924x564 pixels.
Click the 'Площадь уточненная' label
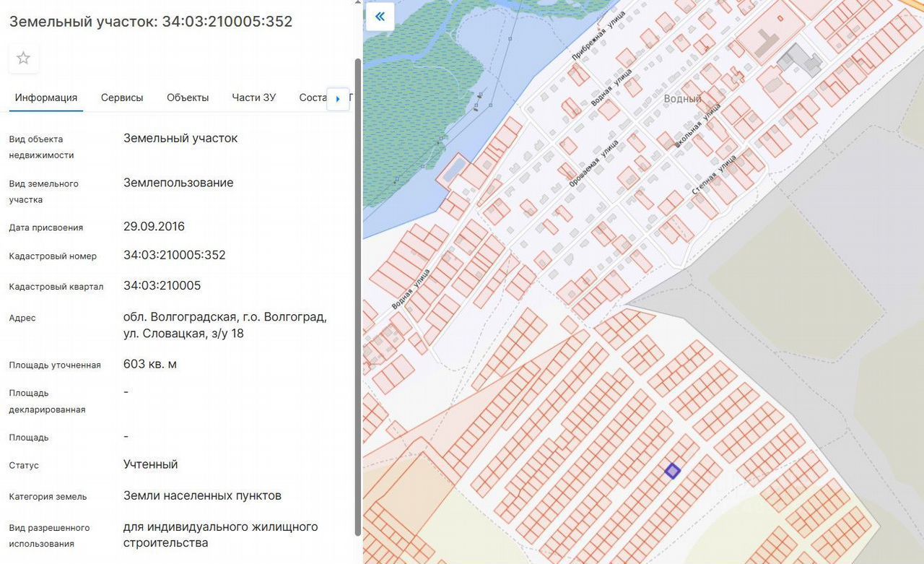(x=55, y=365)
